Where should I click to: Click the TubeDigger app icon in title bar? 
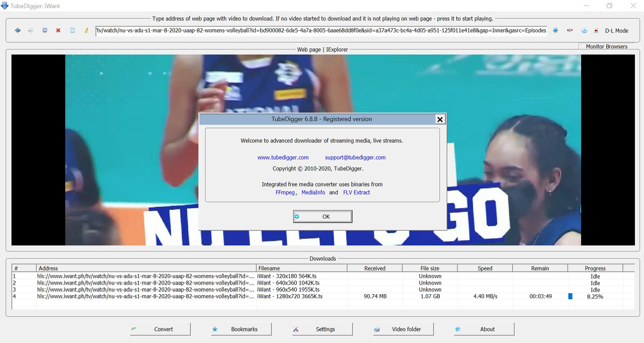(x=5, y=6)
